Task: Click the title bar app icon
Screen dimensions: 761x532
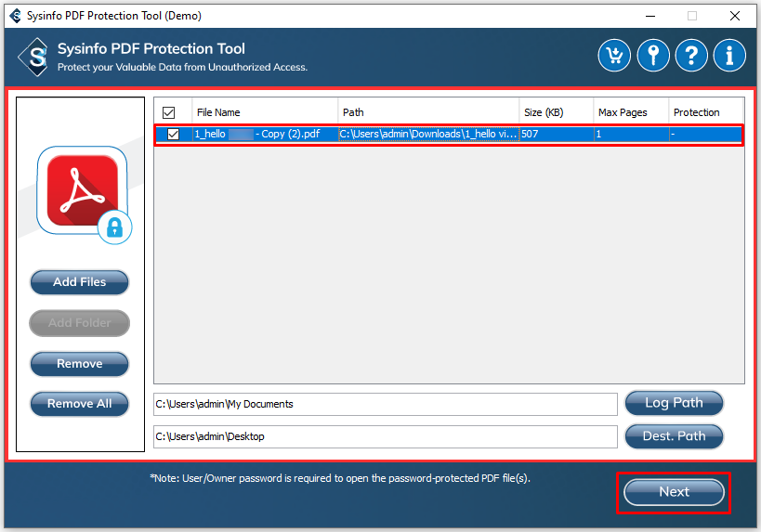Action: pos(14,15)
